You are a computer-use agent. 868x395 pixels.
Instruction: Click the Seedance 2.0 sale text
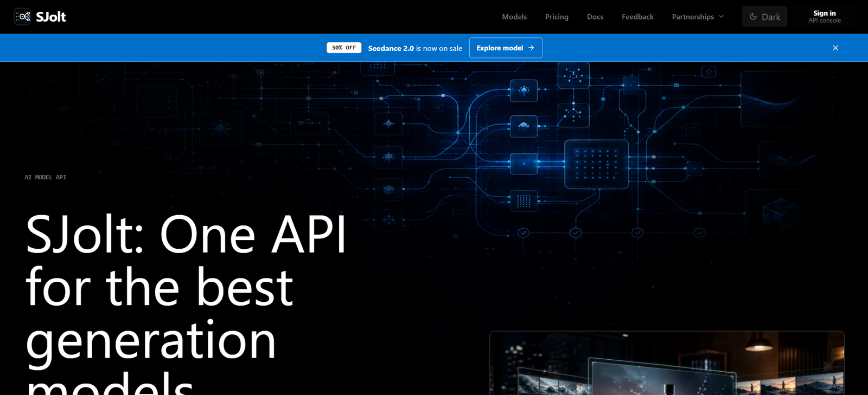[415, 48]
